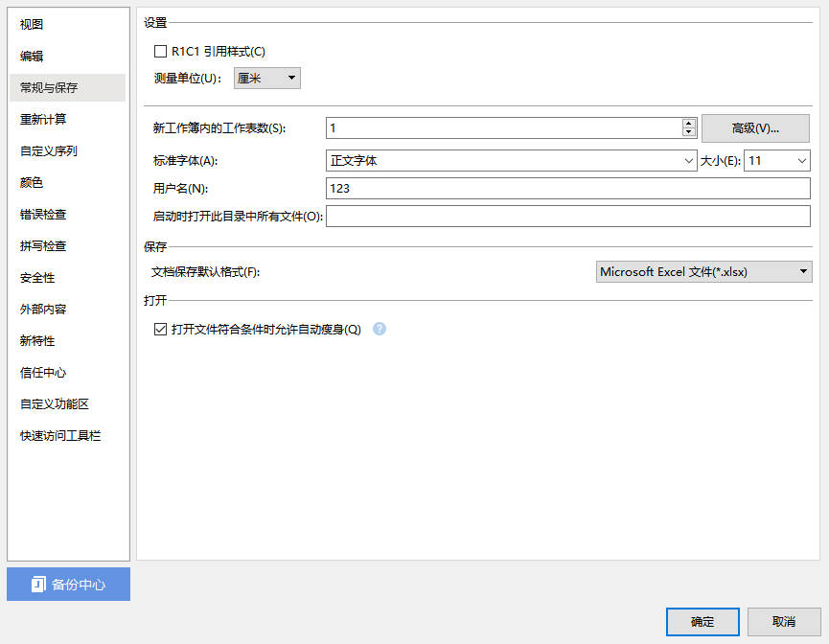The width and height of the screenshot is (829, 644).
Task: Increase worksheet count using up stepper arrow
Action: point(689,123)
